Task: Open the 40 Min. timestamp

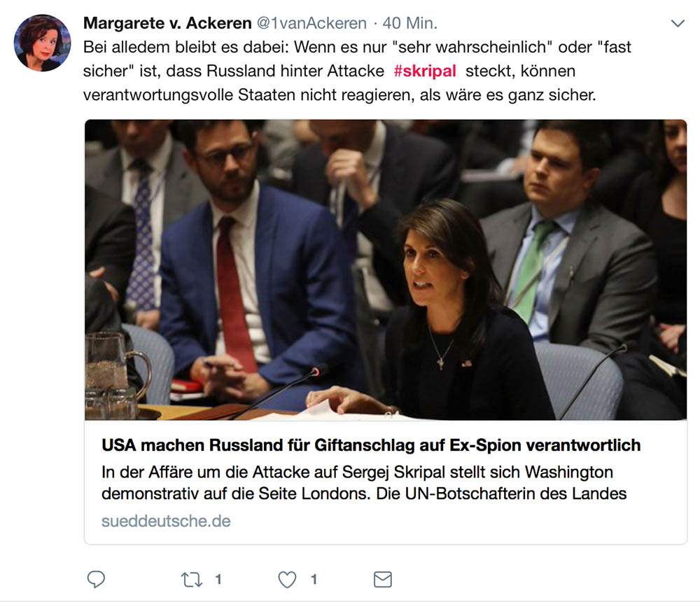Action: tap(409, 23)
